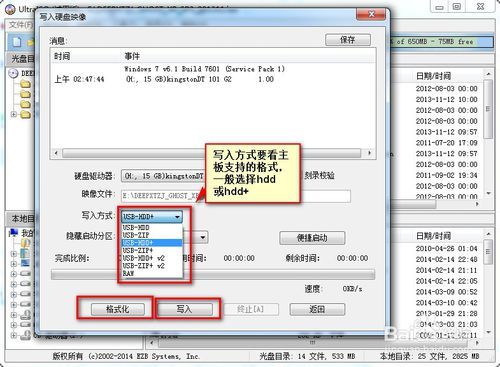This screenshot has height=367, width=500.
Task: Maximize the UltraISO main window
Action: coord(457,7)
